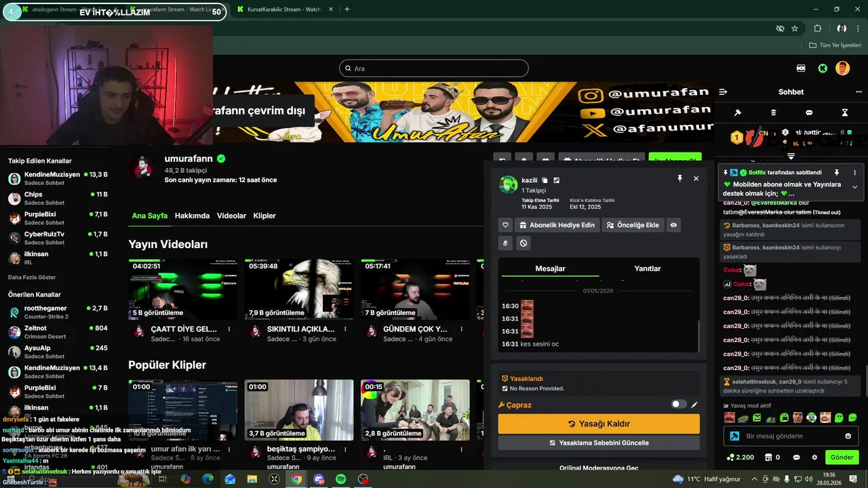Image resolution: width=868 pixels, height=488 pixels.
Task: Click Abonelik Hediye Edin button
Action: (x=557, y=225)
